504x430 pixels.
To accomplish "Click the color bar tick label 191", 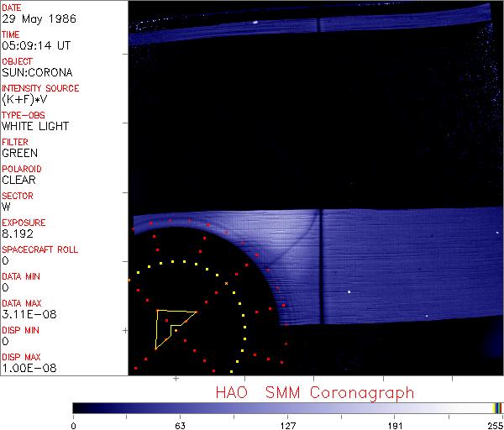I will point(396,423).
